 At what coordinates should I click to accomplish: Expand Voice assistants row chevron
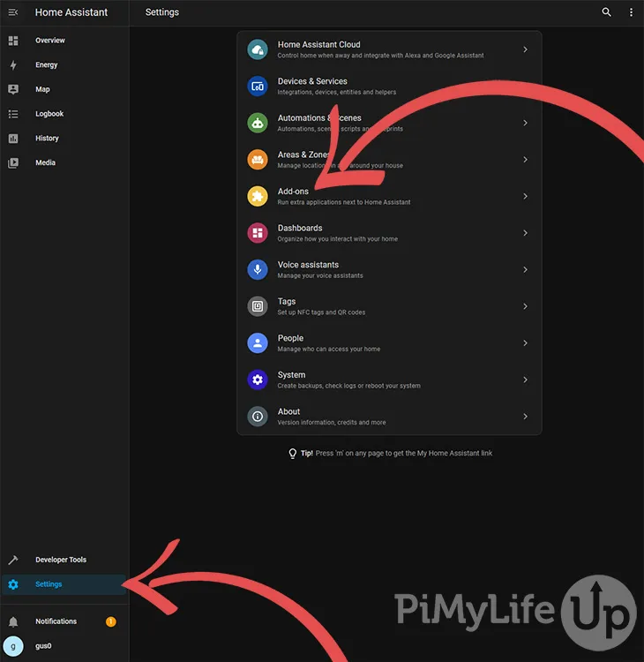click(x=526, y=270)
